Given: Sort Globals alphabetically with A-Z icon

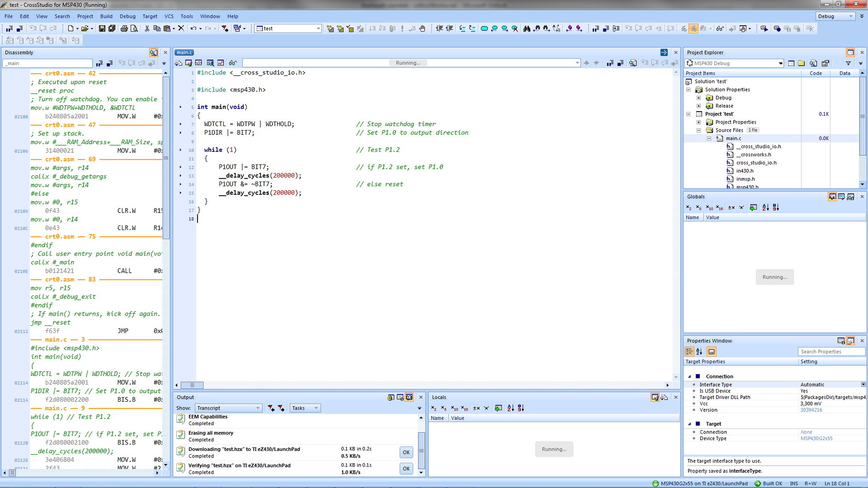Looking at the screenshot, I should point(765,207).
